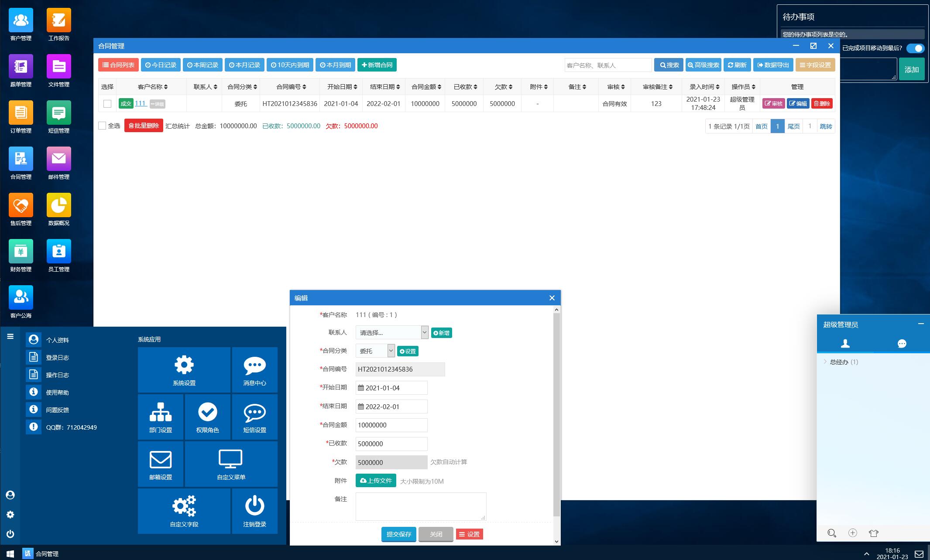
Task: Open 客户公海 desktop icon
Action: (x=21, y=302)
